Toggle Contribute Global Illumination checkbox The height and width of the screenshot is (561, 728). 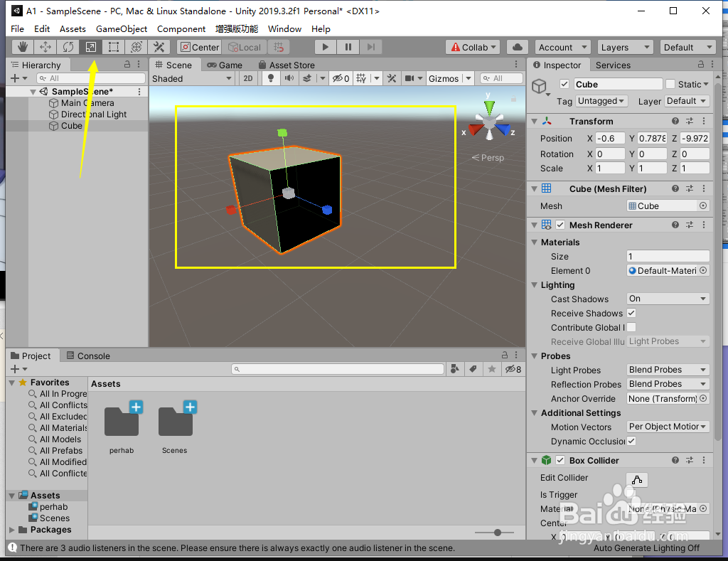tap(631, 327)
